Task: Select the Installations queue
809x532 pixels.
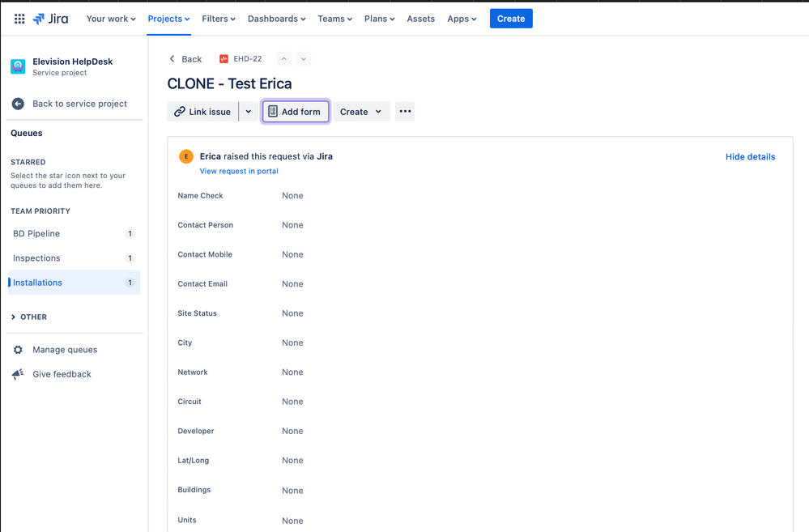Action: pos(74,283)
